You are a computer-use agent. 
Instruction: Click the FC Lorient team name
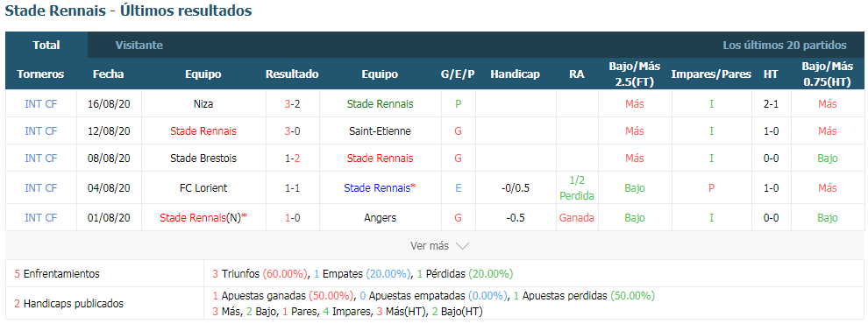[203, 188]
